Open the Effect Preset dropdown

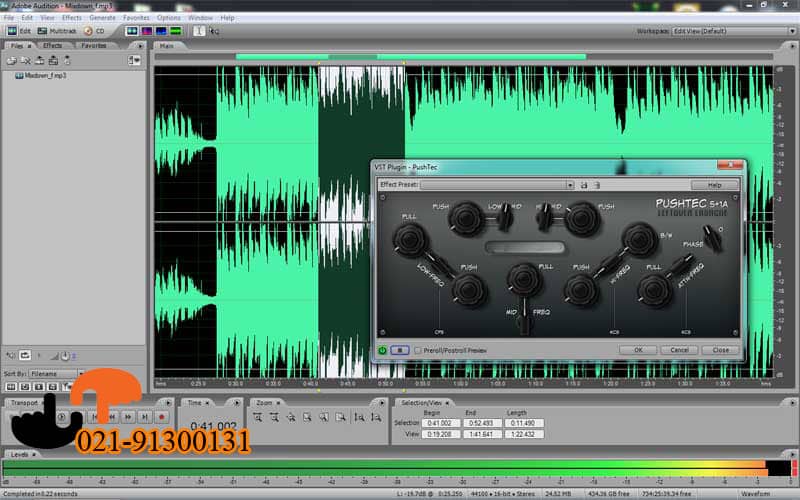click(497, 185)
